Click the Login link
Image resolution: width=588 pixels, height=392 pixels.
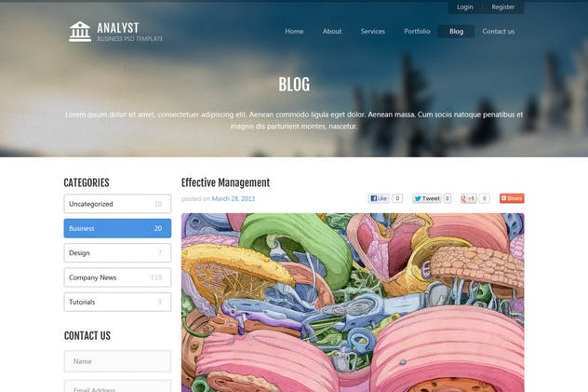pos(465,7)
